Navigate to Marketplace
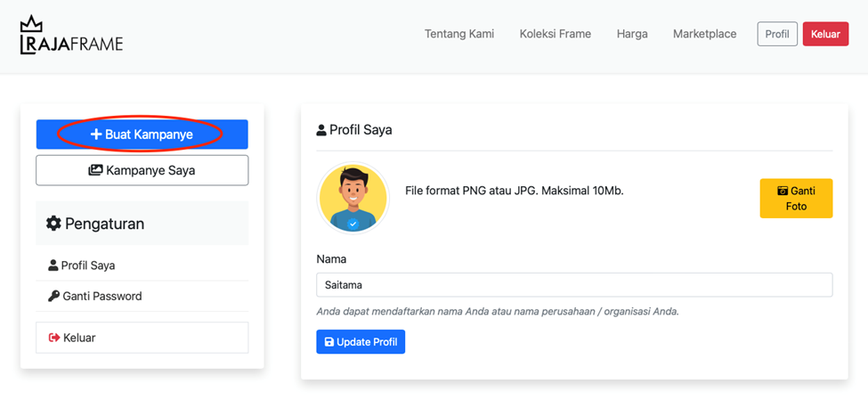 [704, 34]
